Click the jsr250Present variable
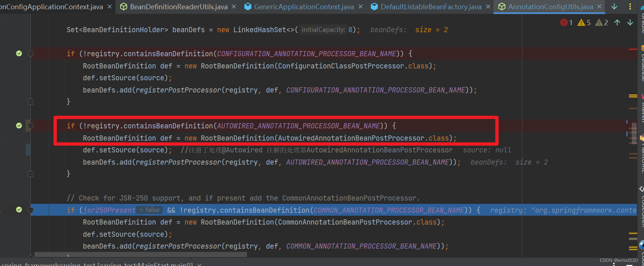This screenshot has height=266, width=644. coord(109,210)
